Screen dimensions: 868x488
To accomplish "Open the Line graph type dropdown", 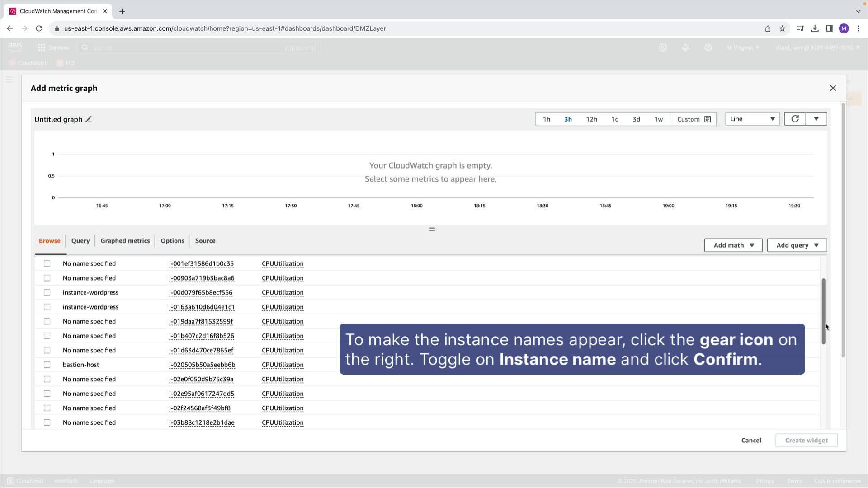I will pyautogui.click(x=752, y=119).
